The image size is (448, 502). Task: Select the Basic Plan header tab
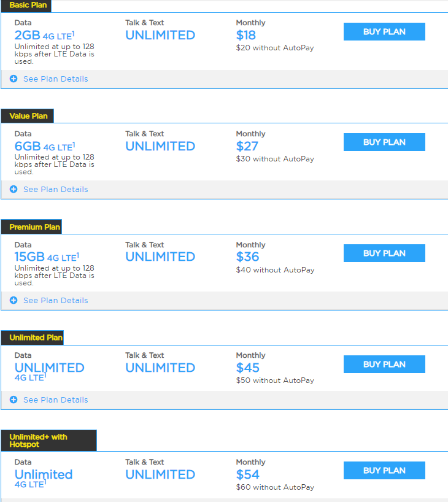[x=28, y=6]
